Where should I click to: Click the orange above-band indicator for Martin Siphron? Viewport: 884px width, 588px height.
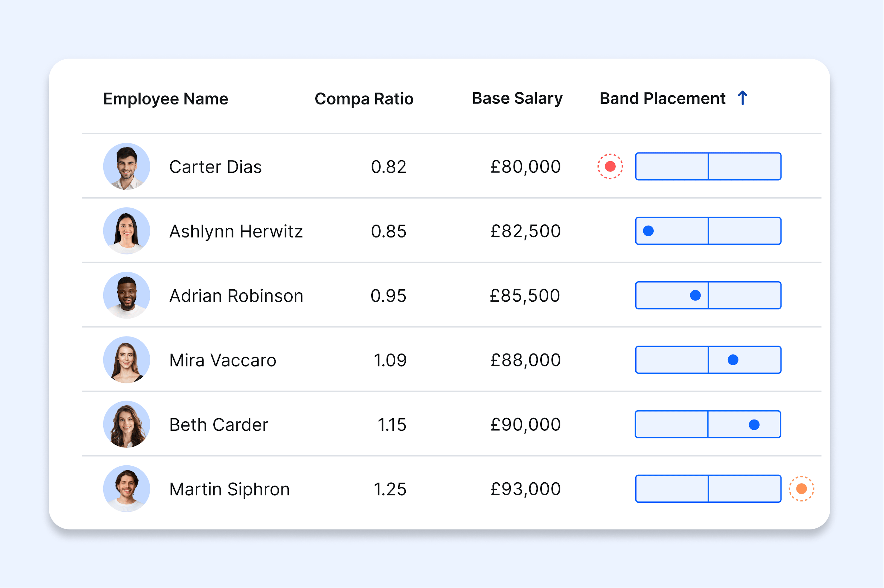802,489
